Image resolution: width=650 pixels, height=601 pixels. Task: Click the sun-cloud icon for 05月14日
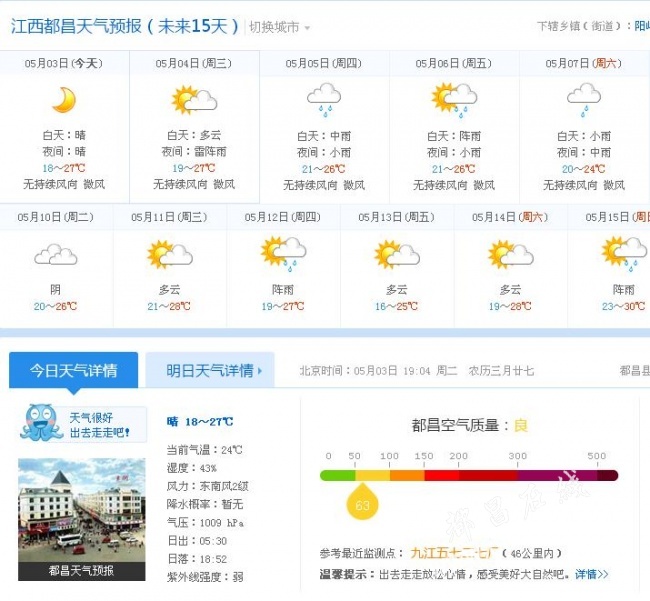[511, 254]
